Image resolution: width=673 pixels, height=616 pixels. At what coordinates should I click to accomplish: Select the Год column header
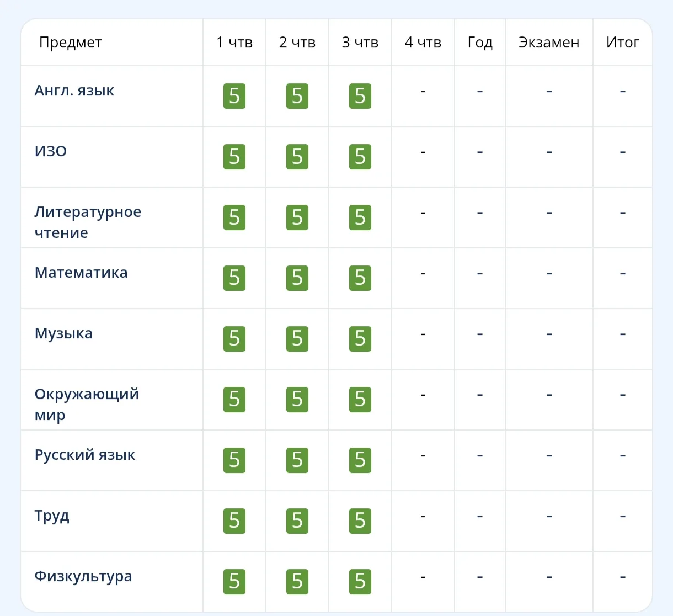tap(480, 43)
